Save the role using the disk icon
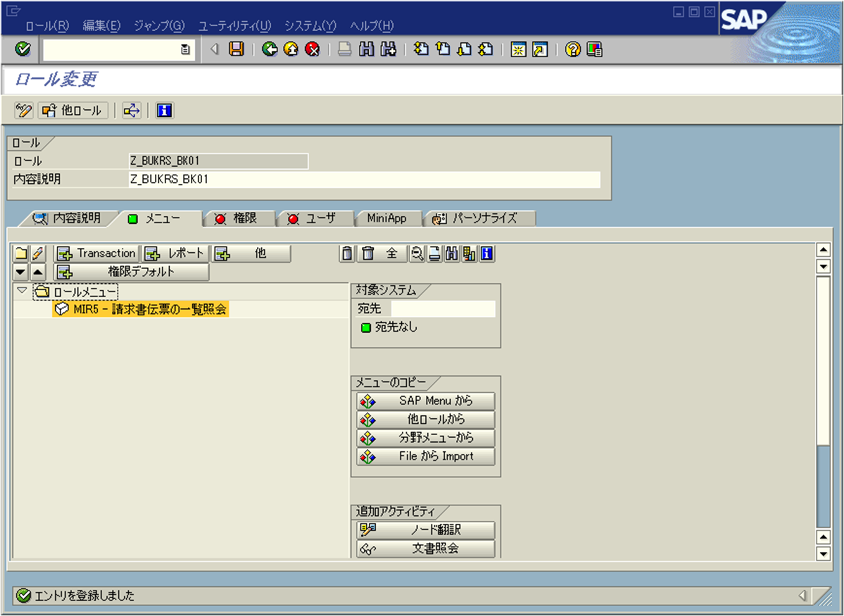Viewport: 844px width, 616px height. coord(236,50)
